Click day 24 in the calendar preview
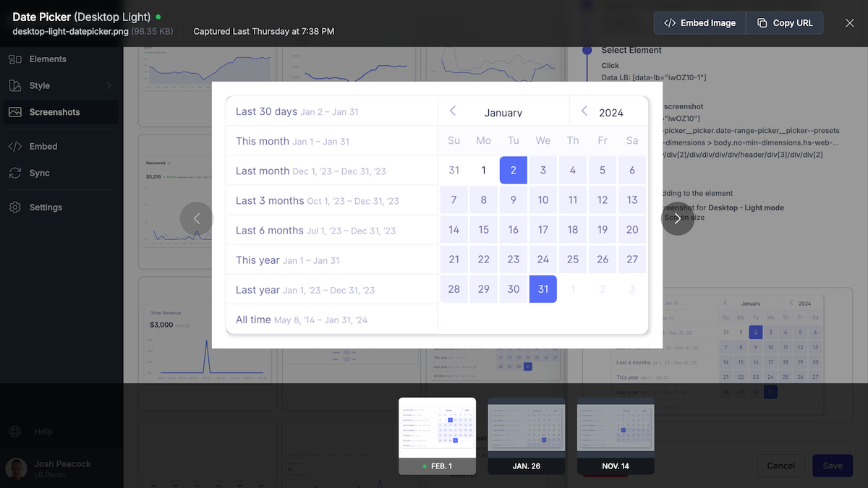This screenshot has width=868, height=488. click(543, 260)
